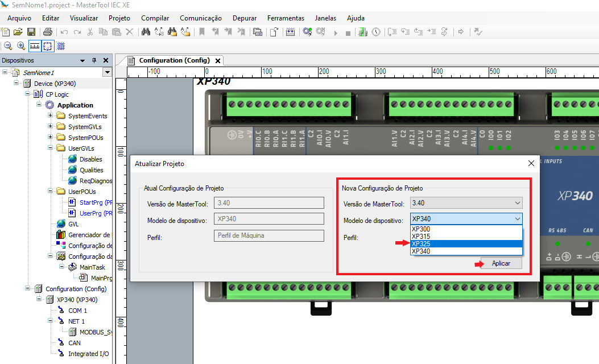Open the Dispositivos panel dropdown arrow
Image resolution: width=599 pixels, height=364 pixels.
[x=82, y=60]
